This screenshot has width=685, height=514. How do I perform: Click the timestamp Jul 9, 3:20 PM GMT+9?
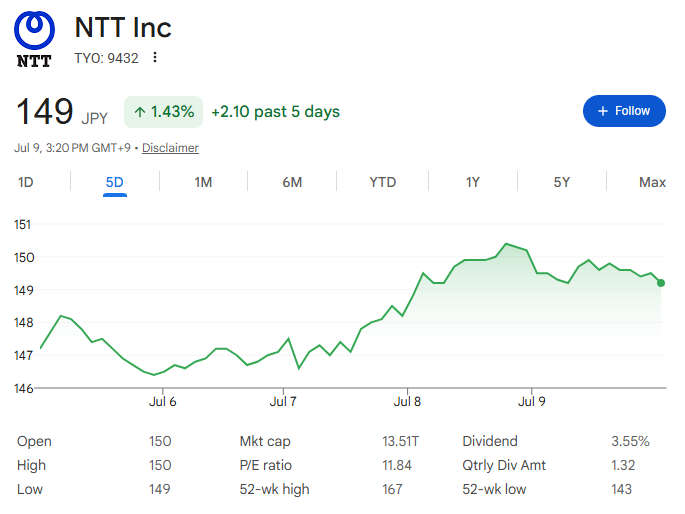tap(72, 148)
